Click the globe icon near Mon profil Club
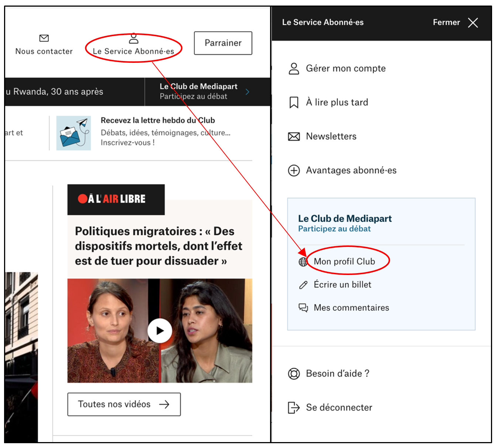498x448 pixels. pos(303,262)
